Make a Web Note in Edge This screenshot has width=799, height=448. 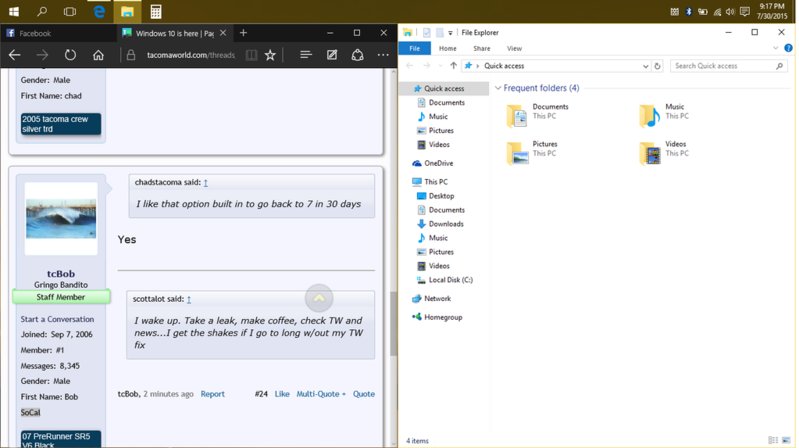[332, 55]
